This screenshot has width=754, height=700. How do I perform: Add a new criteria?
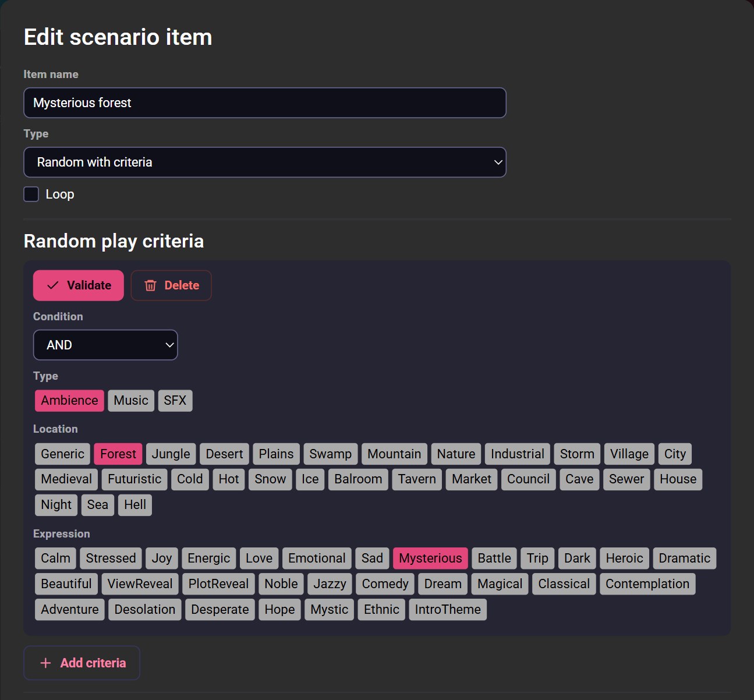pos(82,663)
